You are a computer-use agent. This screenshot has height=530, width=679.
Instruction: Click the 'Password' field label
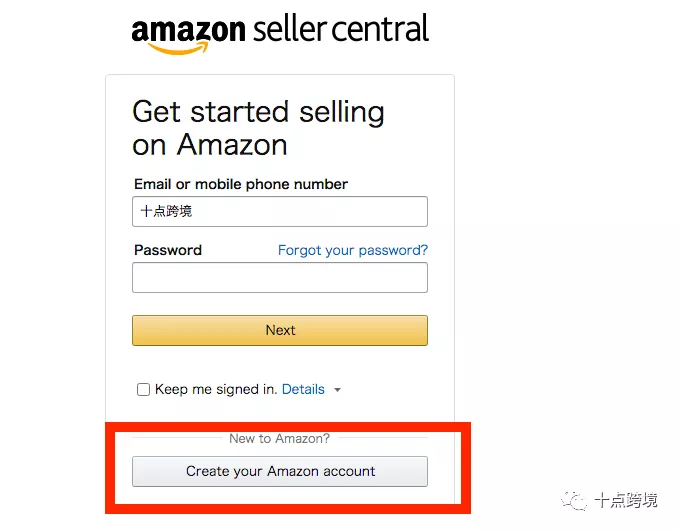coord(168,250)
